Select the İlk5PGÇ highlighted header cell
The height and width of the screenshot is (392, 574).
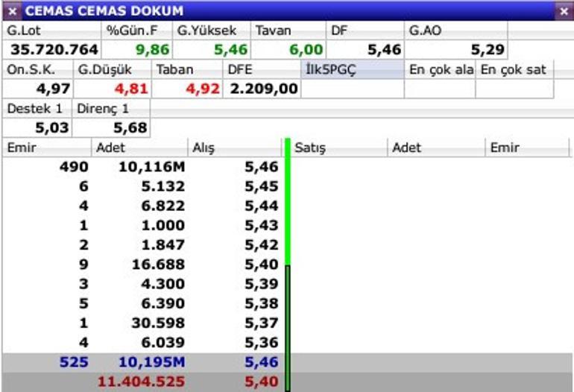pyautogui.click(x=353, y=69)
